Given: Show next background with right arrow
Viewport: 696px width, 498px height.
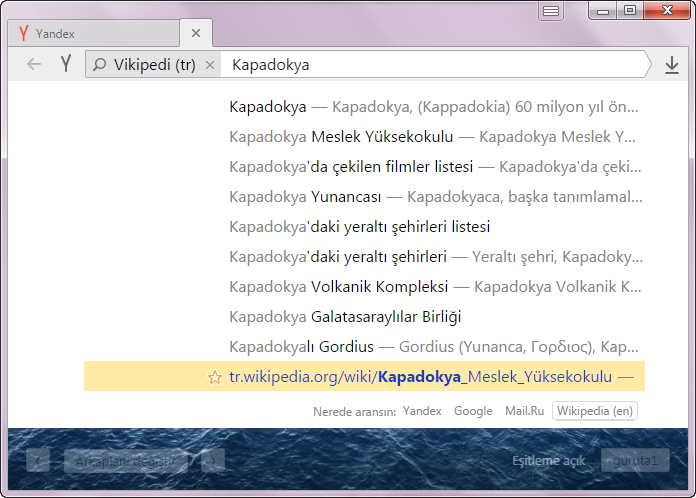Looking at the screenshot, I should pos(213,461).
